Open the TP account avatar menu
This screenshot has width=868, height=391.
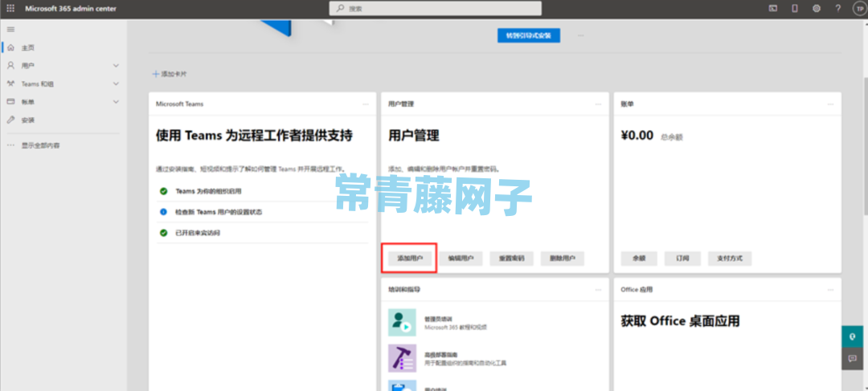[x=858, y=8]
